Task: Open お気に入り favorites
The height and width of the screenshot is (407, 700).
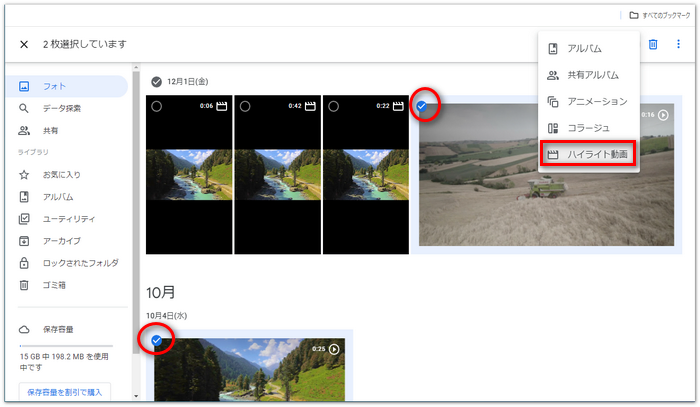Action: 60,175
